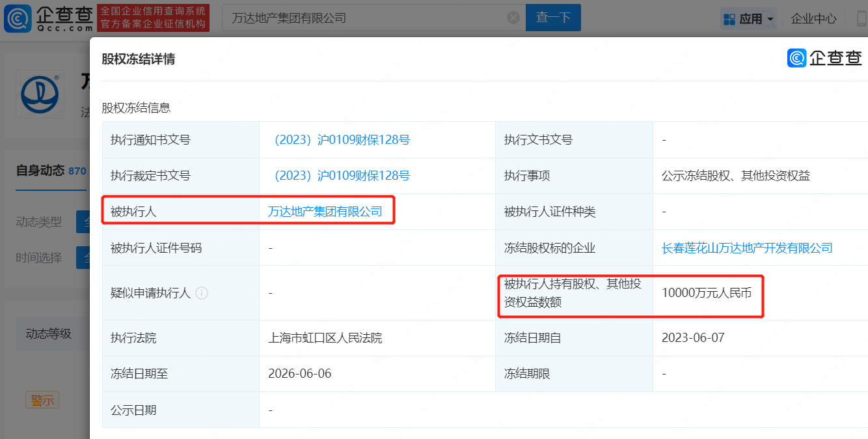This screenshot has height=439, width=868.
Task: Click the 被执行人证件号码 field label
Action: (156, 248)
